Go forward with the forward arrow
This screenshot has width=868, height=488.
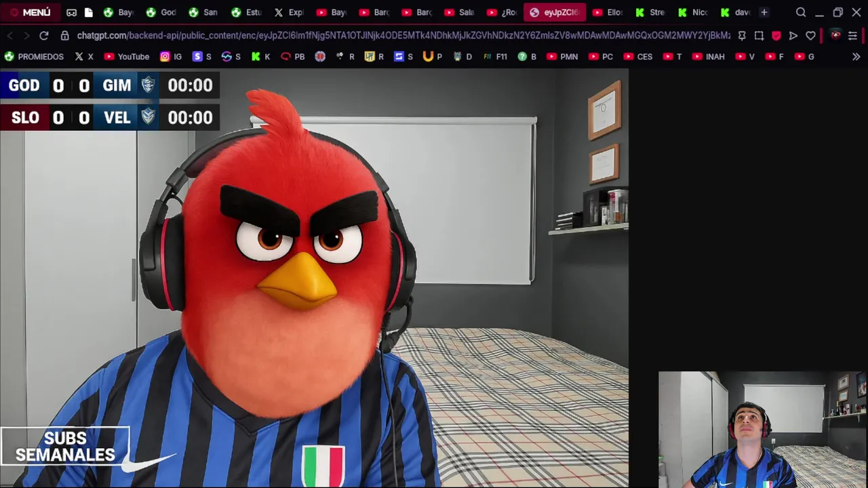pyautogui.click(x=26, y=35)
